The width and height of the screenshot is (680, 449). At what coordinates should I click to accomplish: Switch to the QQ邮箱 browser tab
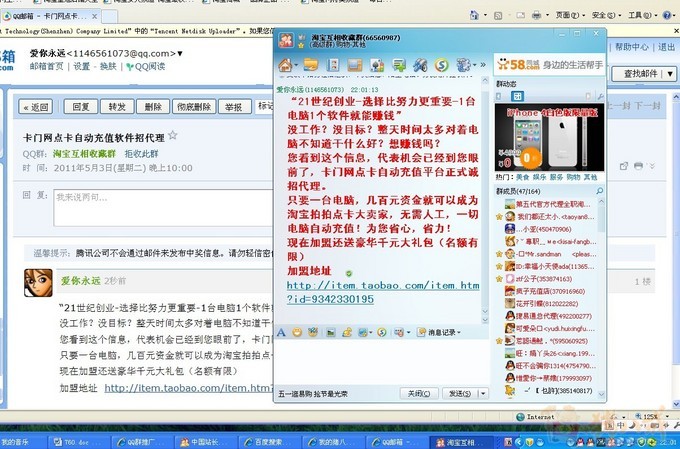[x=50, y=16]
